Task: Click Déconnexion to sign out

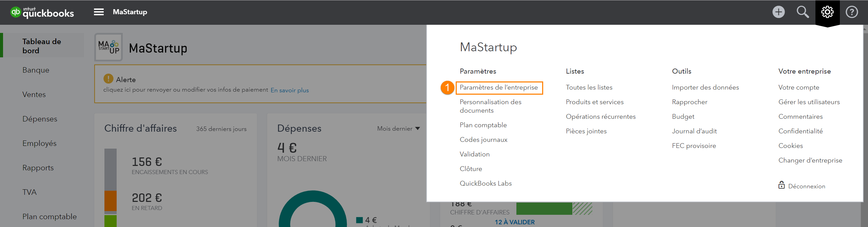Action: (807, 186)
